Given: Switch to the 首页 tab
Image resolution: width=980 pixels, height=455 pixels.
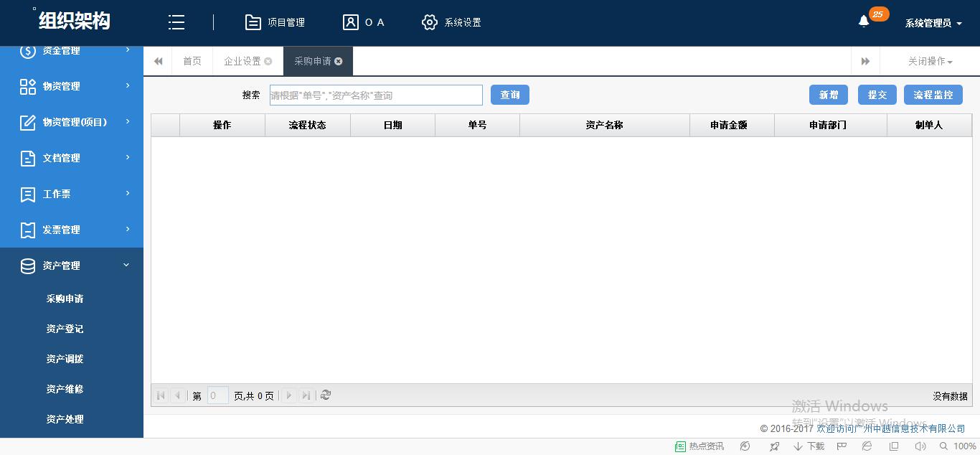Looking at the screenshot, I should [x=192, y=62].
